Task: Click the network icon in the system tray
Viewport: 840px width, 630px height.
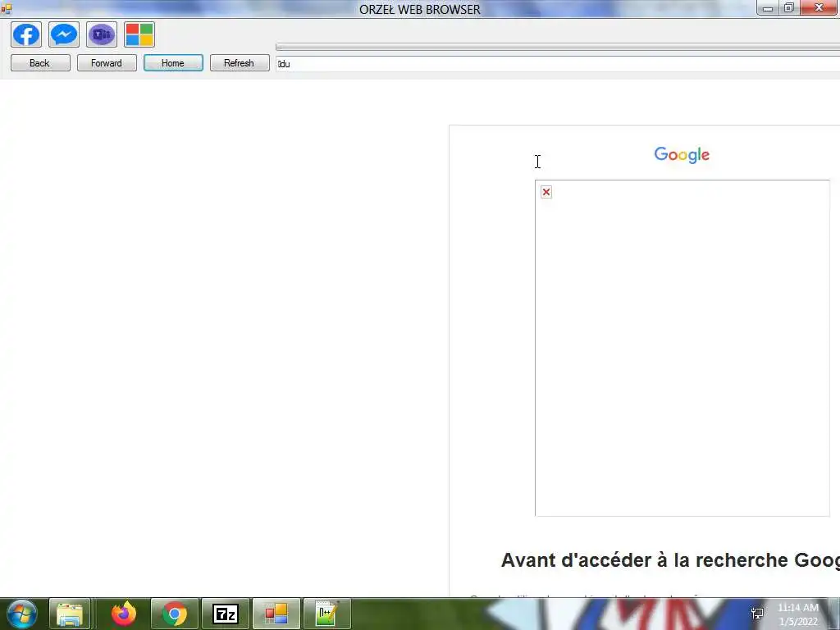Action: pos(757,614)
